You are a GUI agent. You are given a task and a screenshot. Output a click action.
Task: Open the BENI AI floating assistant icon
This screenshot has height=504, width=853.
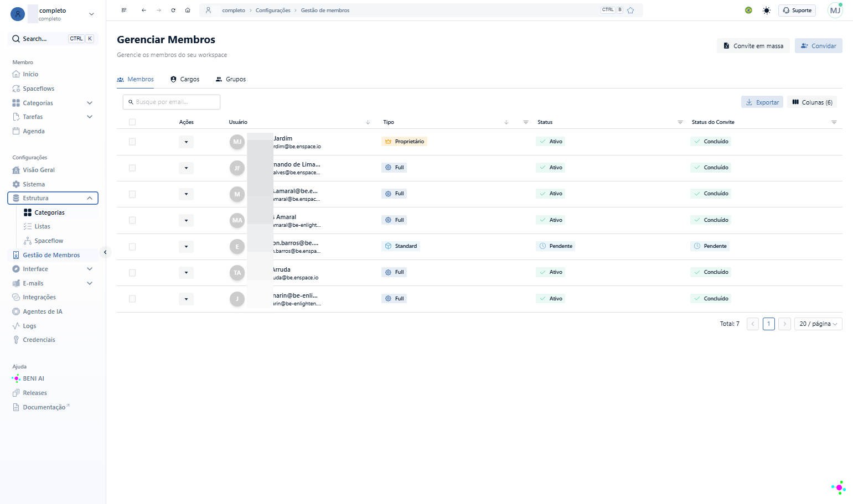click(839, 487)
